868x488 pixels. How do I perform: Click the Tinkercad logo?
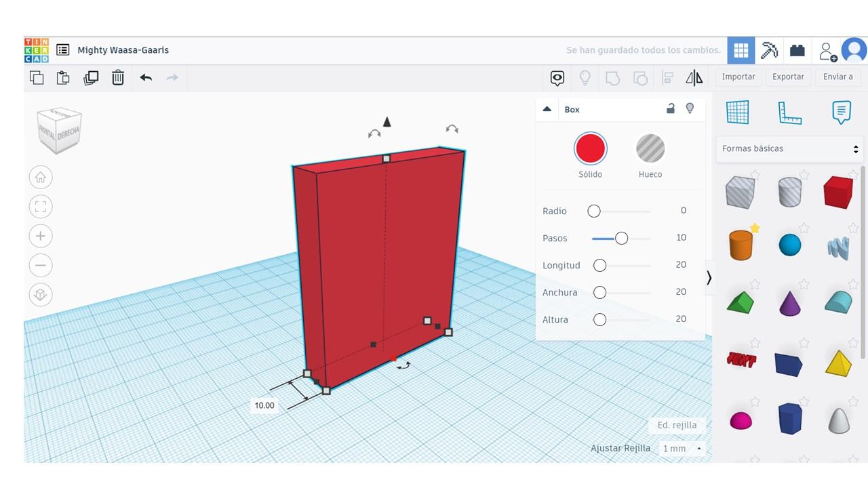[x=36, y=50]
